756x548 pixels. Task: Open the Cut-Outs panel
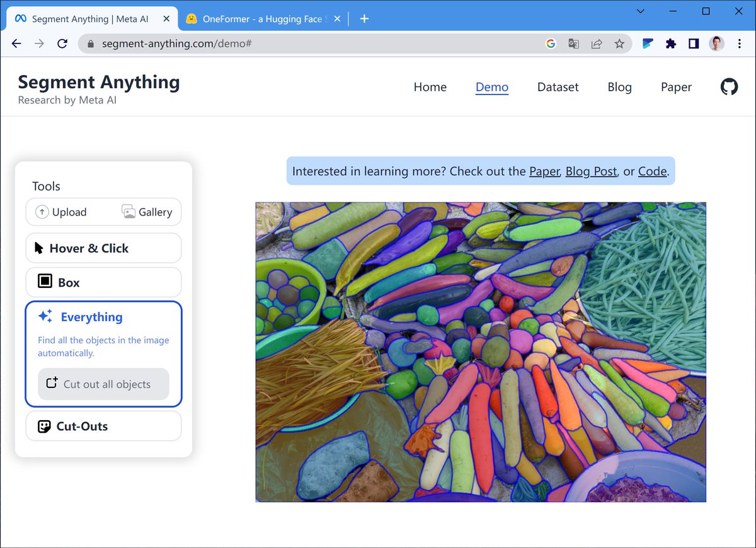(103, 426)
